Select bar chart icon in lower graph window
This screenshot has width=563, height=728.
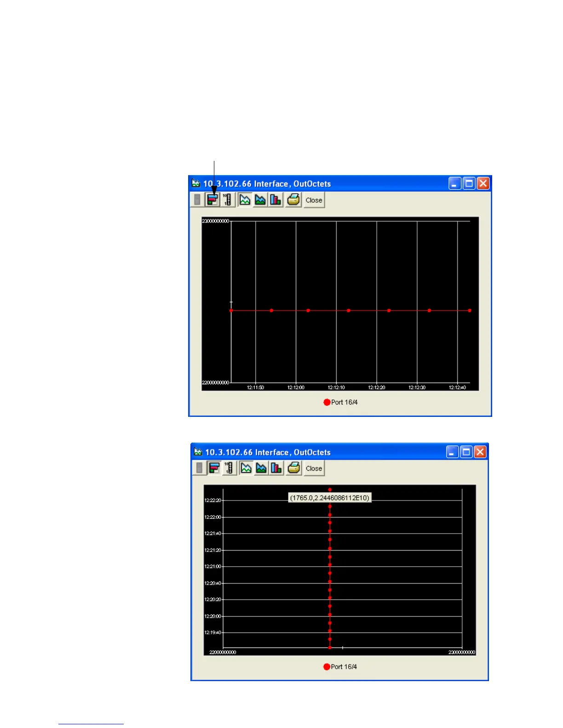(276, 468)
